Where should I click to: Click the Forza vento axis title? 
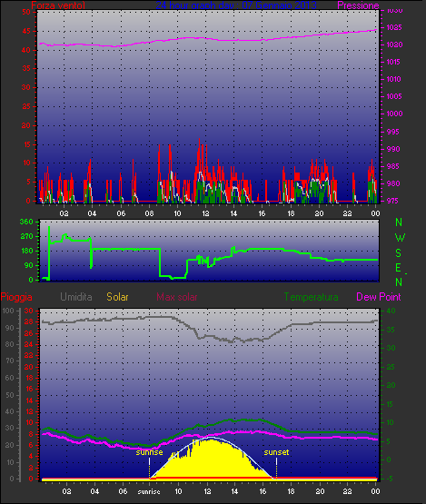coord(58,5)
